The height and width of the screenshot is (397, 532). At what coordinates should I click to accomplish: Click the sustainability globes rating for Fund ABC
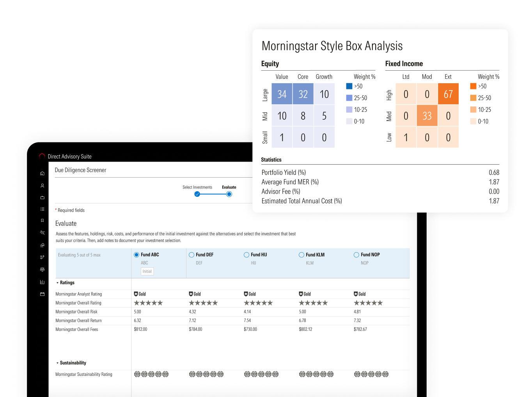[151, 374]
